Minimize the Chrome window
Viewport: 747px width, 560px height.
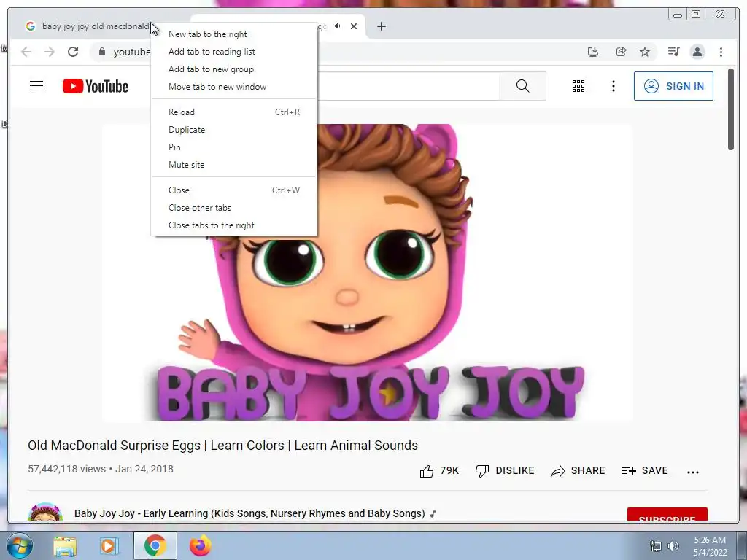point(678,15)
